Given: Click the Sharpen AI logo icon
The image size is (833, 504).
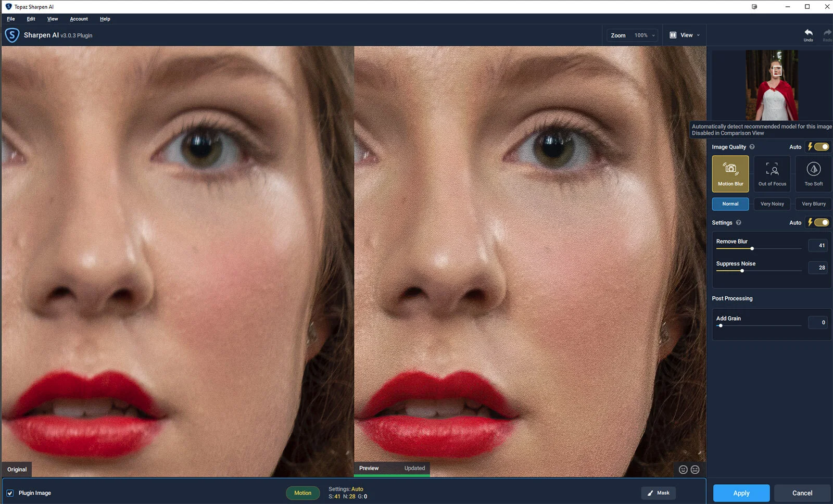Looking at the screenshot, I should coord(12,35).
